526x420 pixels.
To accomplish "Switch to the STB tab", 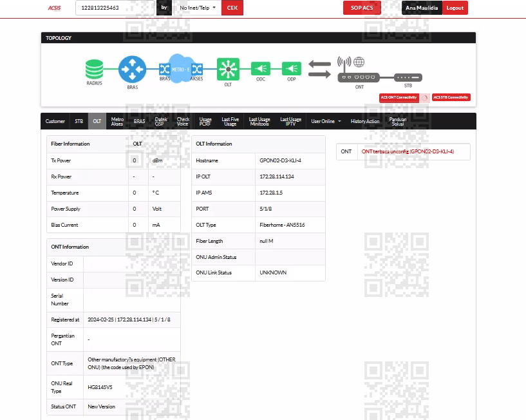I will [x=79, y=121].
